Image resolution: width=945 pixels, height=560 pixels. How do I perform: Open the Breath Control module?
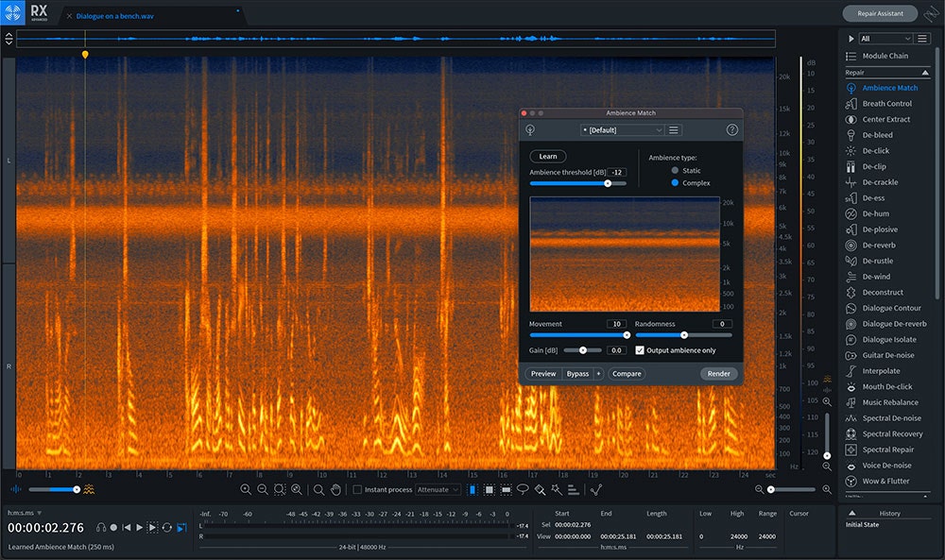click(886, 104)
